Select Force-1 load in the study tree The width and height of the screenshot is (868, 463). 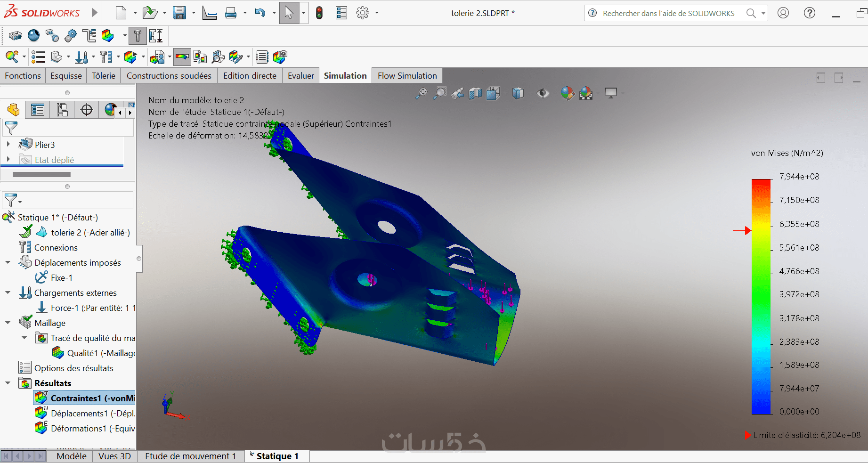pyautogui.click(x=85, y=308)
